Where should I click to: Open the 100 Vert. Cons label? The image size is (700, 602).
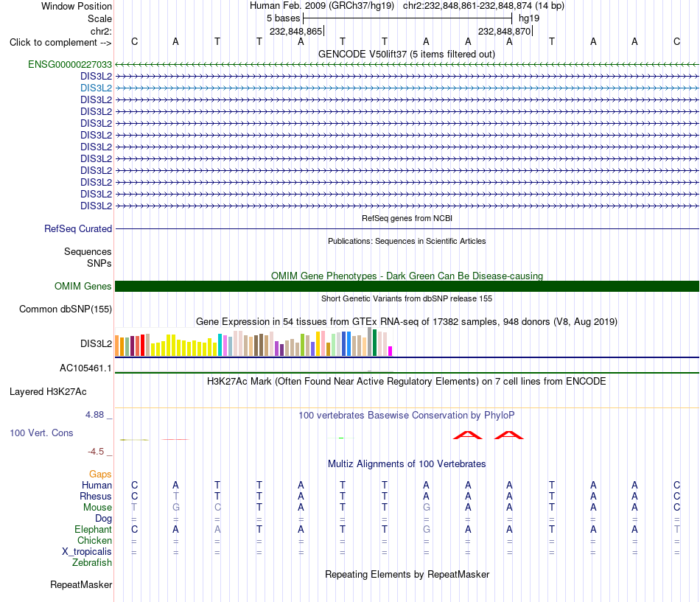pyautogui.click(x=41, y=433)
